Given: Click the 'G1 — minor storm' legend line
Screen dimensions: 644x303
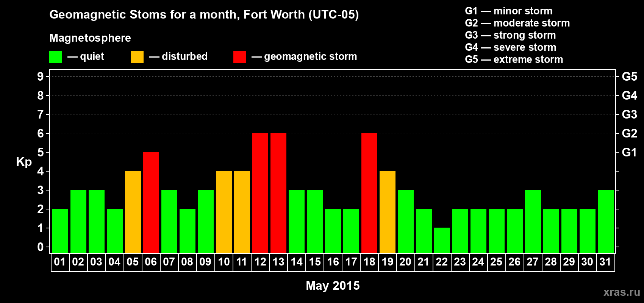Looking at the screenshot, I should tap(509, 11).
